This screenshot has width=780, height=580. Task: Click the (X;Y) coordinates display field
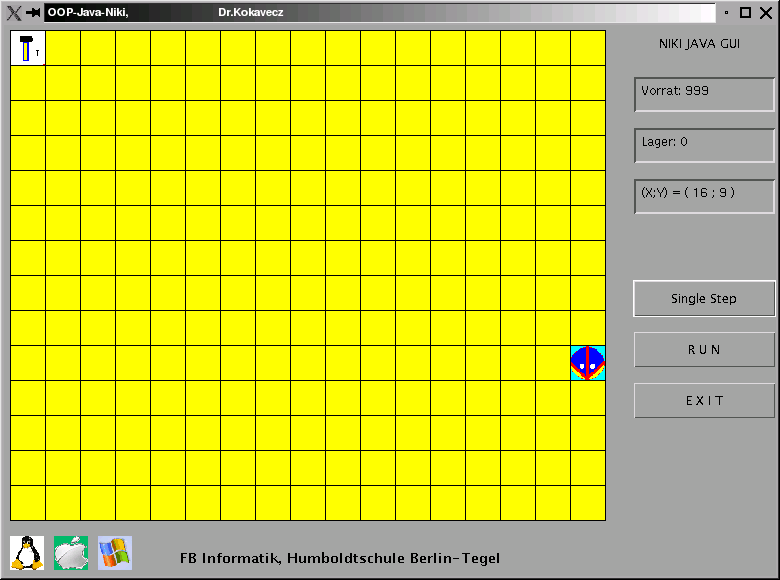[704, 197]
